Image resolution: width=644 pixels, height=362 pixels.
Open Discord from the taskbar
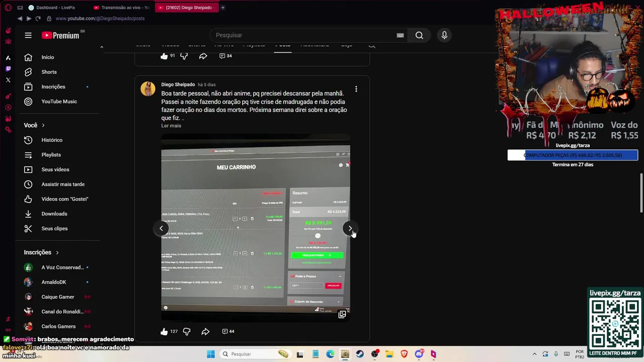[419, 354]
